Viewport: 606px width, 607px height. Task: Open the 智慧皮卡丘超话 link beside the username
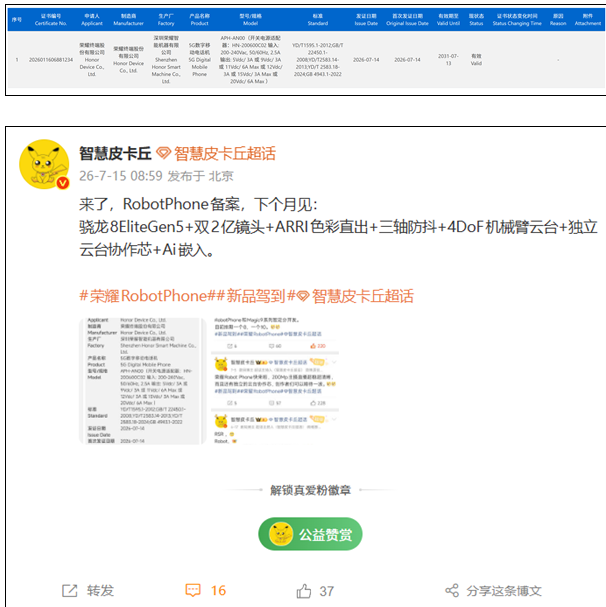[x=225, y=154]
